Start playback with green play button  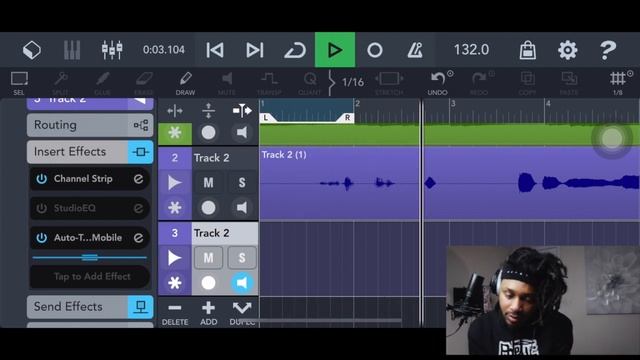335,50
